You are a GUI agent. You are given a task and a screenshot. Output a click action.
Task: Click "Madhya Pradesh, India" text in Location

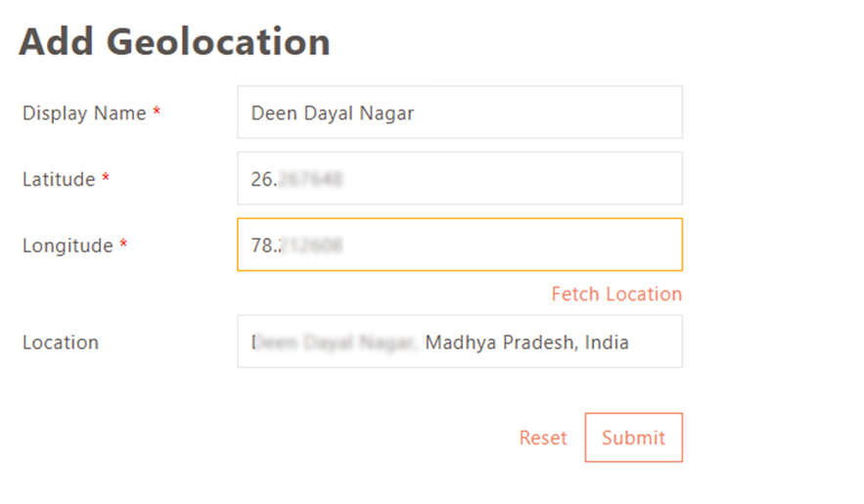[x=526, y=343]
